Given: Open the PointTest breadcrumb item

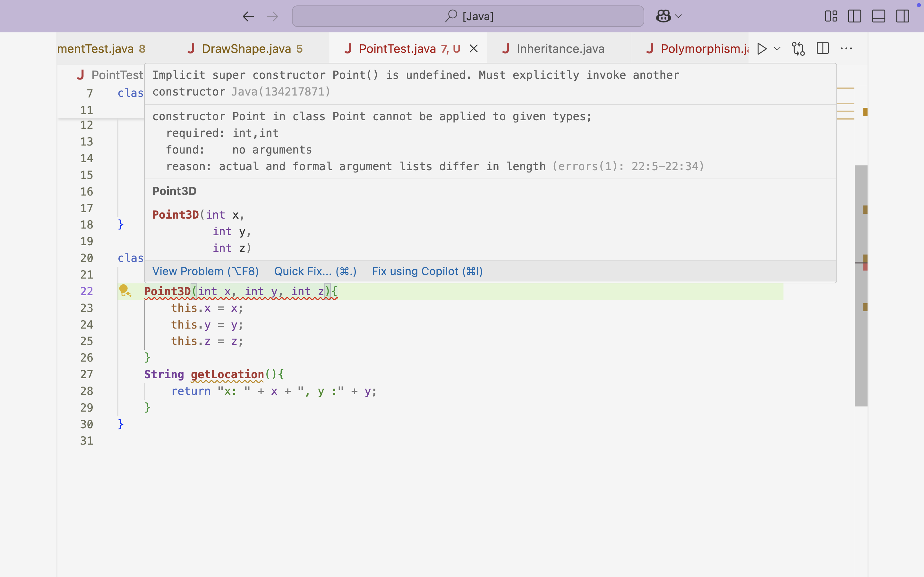Looking at the screenshot, I should (116, 75).
